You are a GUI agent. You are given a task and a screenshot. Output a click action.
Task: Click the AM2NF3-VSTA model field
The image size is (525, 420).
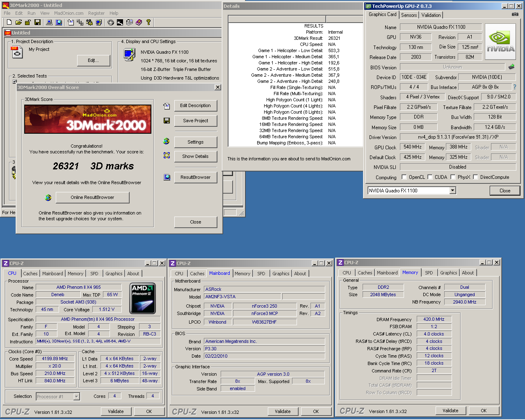pyautogui.click(x=242, y=297)
